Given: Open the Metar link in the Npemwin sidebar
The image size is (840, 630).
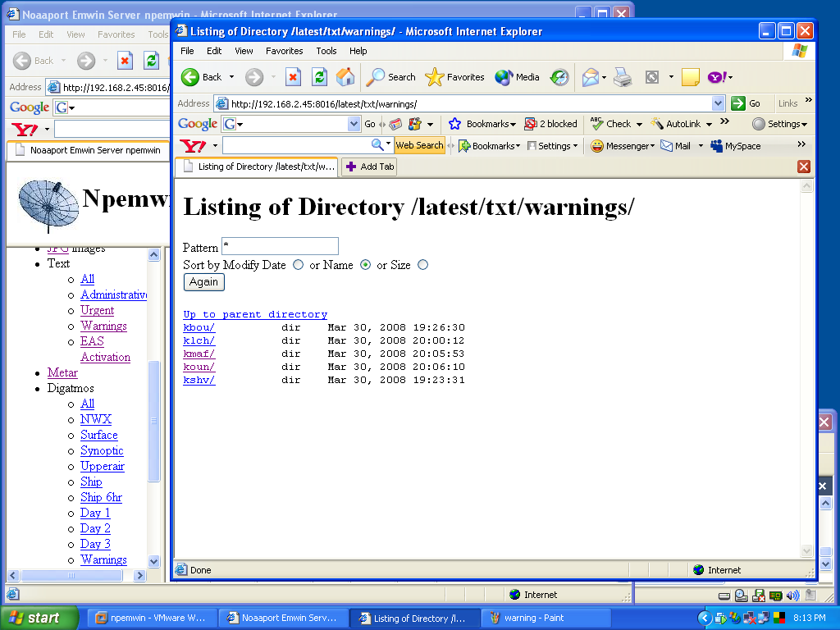Looking at the screenshot, I should click(x=62, y=373).
